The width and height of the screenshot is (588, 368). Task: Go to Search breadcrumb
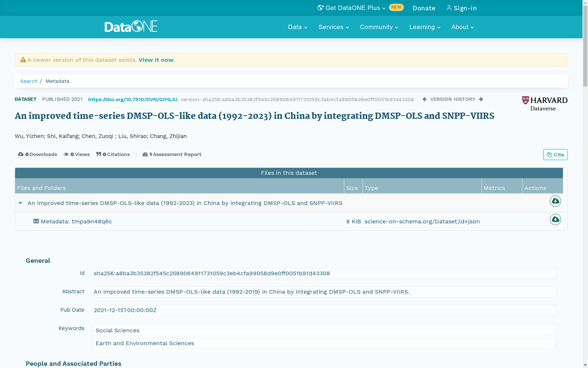pos(29,81)
